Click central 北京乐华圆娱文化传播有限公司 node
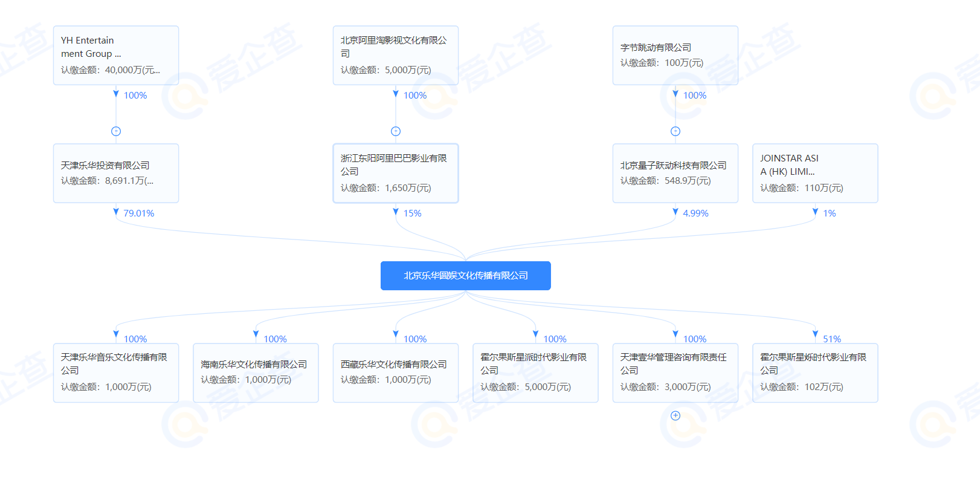980x485 pixels. coord(466,276)
